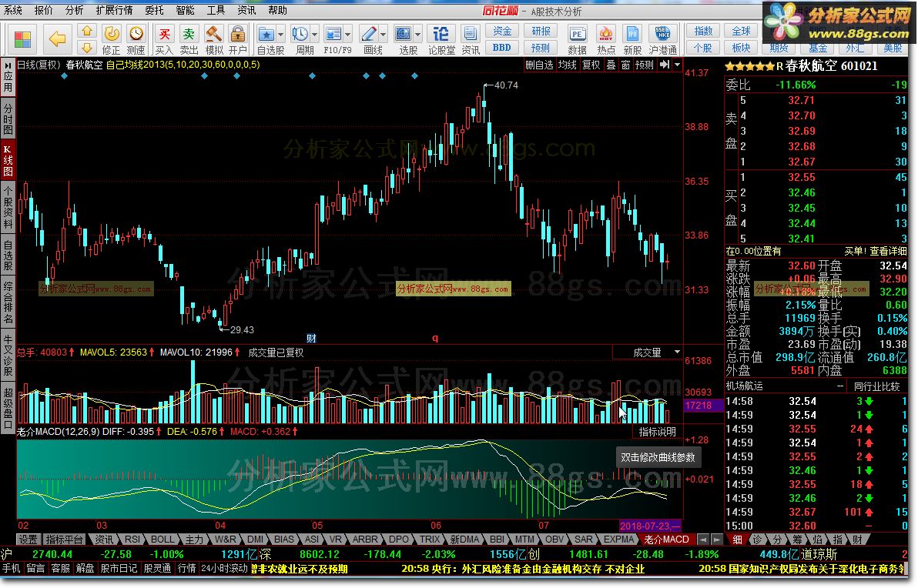Click the 买入 buy icon

[x=165, y=39]
